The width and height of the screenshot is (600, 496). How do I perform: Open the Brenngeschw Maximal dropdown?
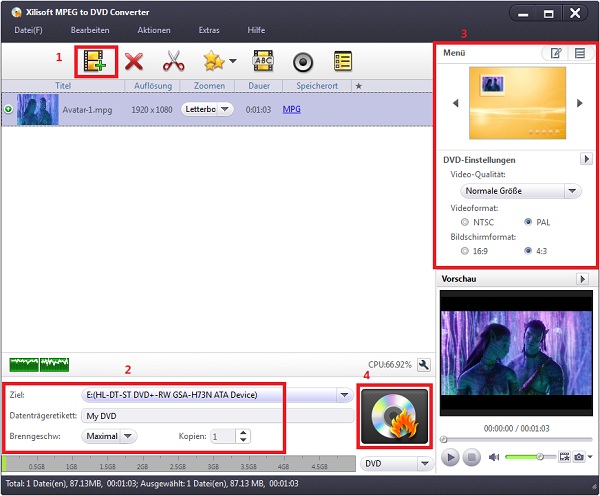(x=109, y=436)
